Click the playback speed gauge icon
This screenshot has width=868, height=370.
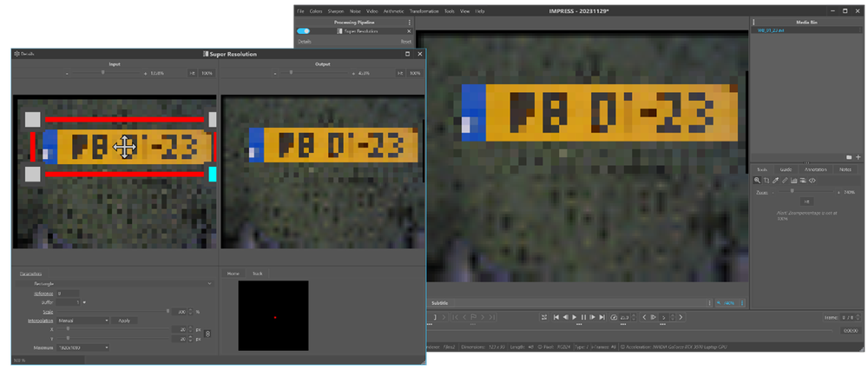614,317
